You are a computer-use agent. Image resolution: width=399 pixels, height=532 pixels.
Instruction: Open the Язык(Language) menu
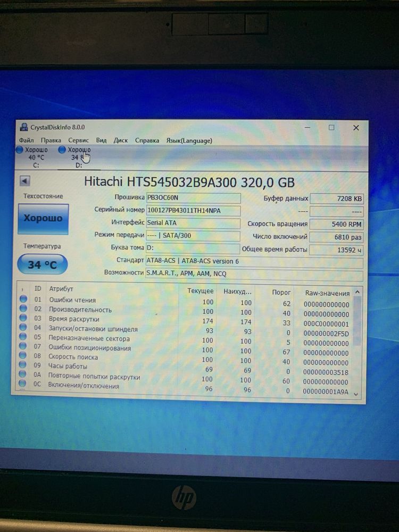tap(189, 140)
